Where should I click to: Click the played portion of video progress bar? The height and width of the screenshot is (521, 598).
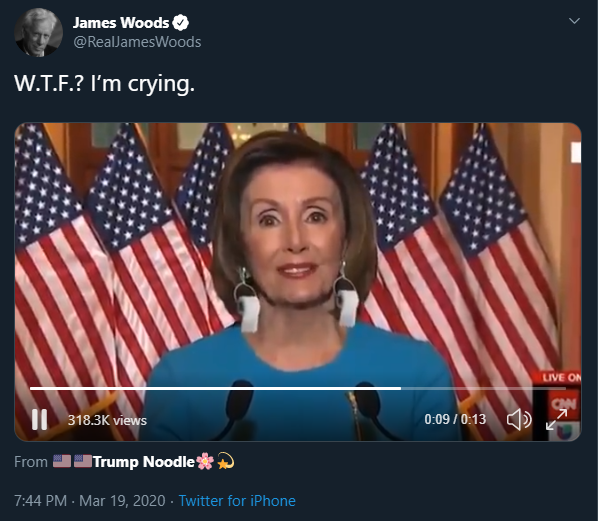click(x=215, y=388)
